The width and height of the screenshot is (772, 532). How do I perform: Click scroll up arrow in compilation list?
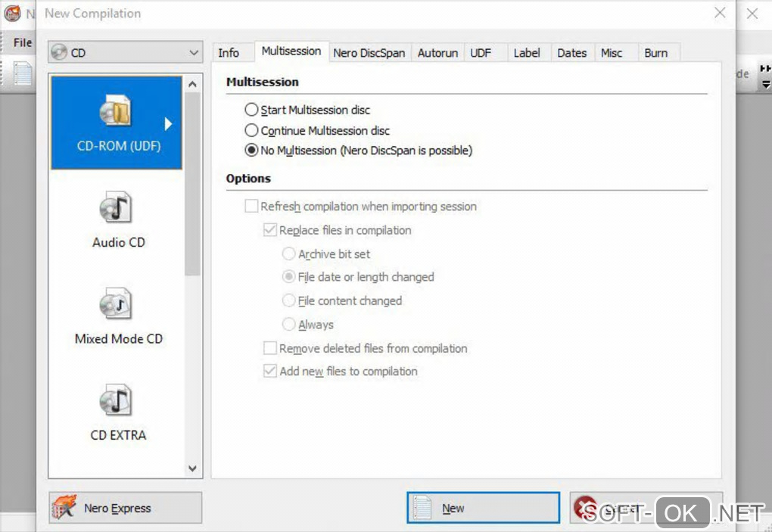(192, 84)
